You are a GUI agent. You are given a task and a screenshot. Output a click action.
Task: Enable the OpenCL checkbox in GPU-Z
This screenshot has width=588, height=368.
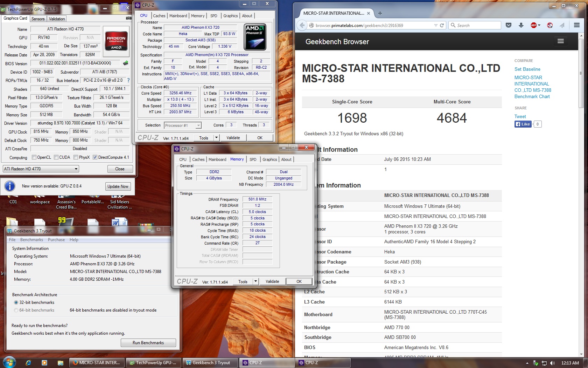pos(34,157)
